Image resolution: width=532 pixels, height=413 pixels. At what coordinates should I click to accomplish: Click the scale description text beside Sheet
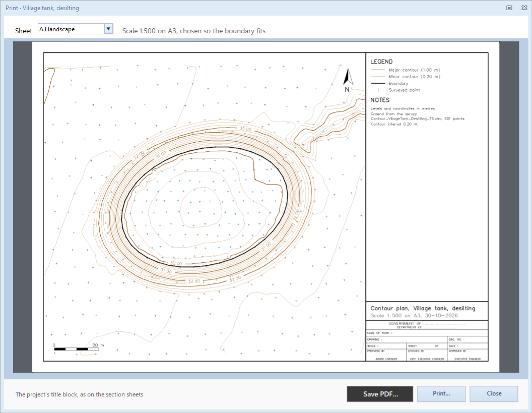[194, 31]
